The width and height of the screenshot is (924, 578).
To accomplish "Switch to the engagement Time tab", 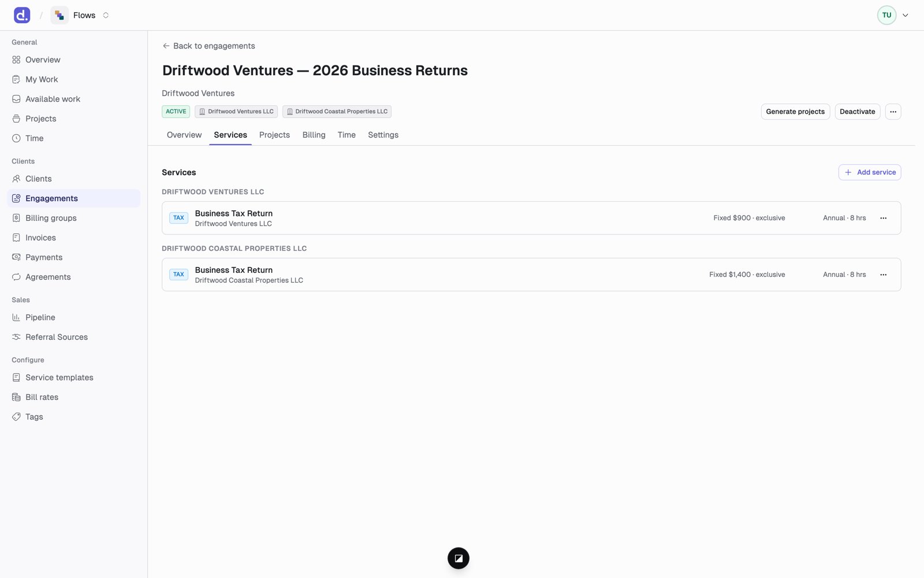I will tap(346, 135).
